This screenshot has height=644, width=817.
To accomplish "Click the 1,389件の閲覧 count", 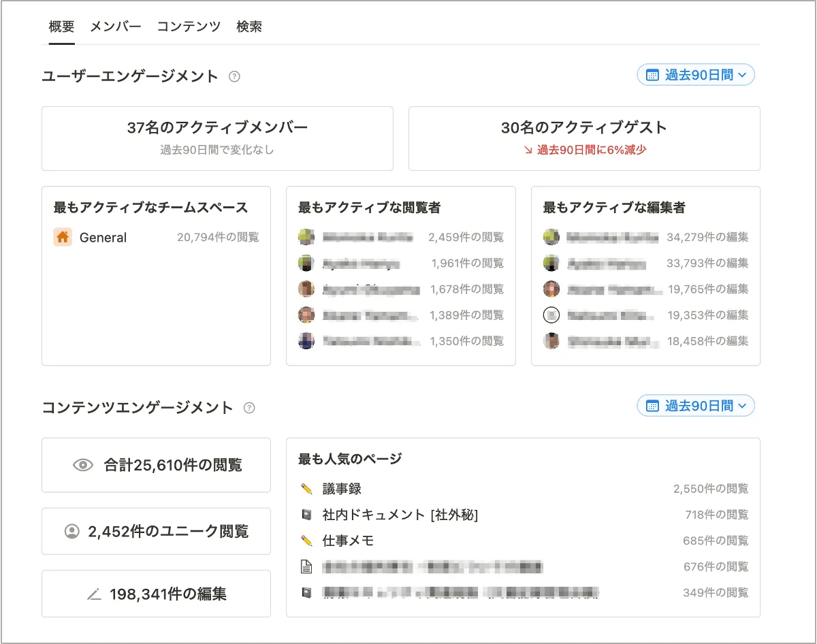I will pos(467,315).
